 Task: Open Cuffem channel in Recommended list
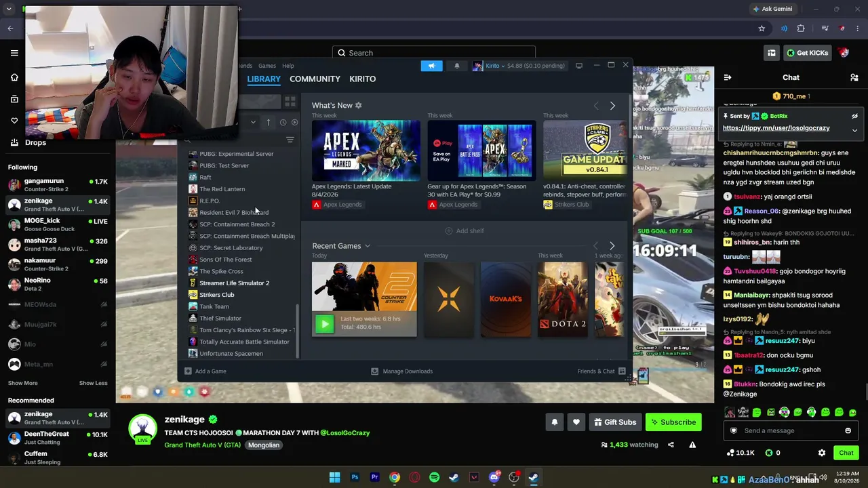(58, 457)
